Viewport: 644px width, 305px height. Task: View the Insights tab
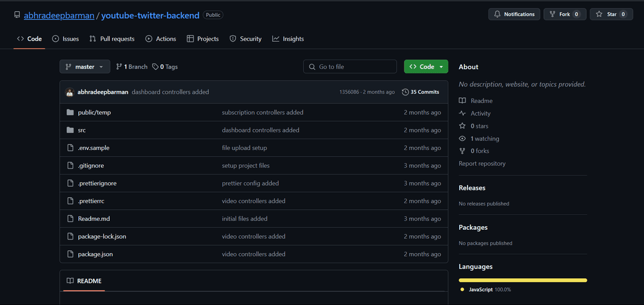[288, 39]
